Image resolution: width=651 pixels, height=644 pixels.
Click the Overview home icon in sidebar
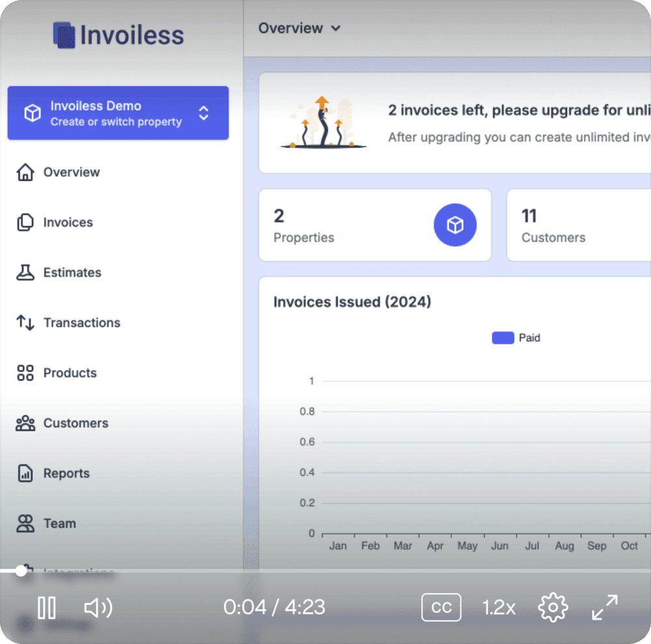25,172
